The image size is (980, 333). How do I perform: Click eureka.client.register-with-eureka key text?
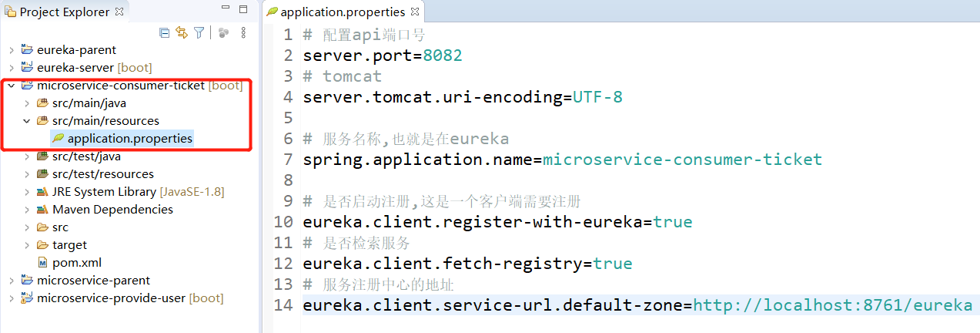473,222
